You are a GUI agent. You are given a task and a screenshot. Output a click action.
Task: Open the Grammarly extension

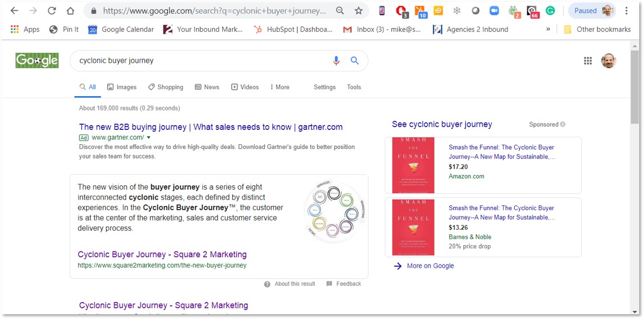550,11
